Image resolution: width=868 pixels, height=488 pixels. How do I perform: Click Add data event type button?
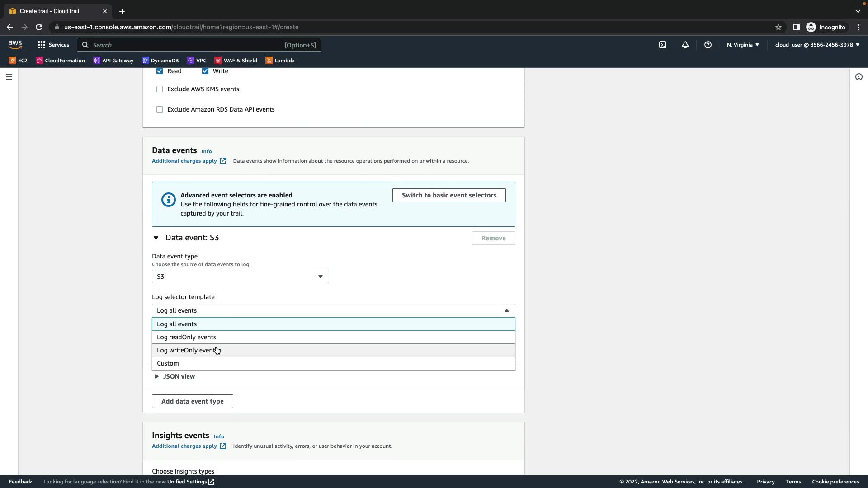click(x=192, y=401)
